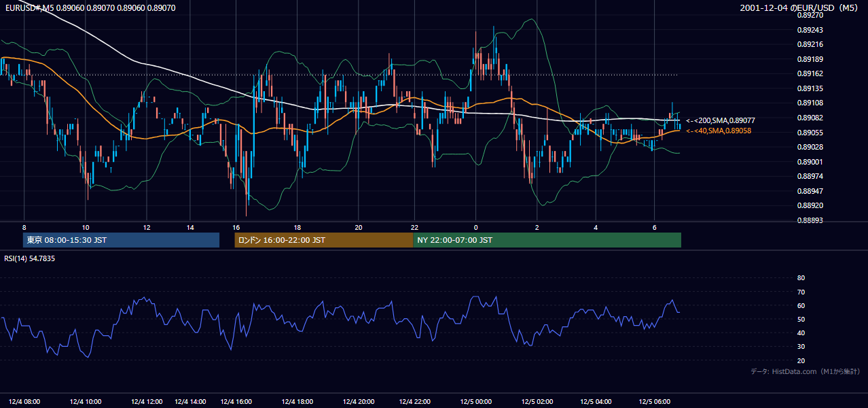868x408 pixels.
Task: Click hour tick 6 under the price chart
Action: click(x=654, y=227)
